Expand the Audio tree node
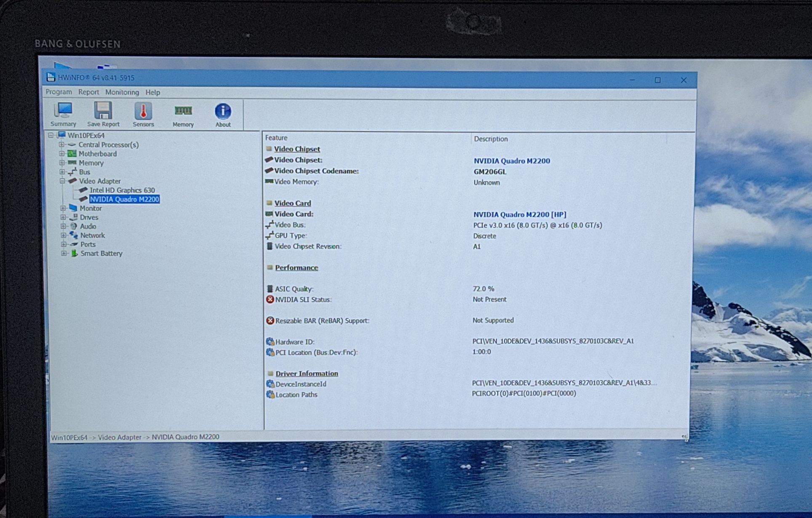The height and width of the screenshot is (518, 812). tap(63, 226)
